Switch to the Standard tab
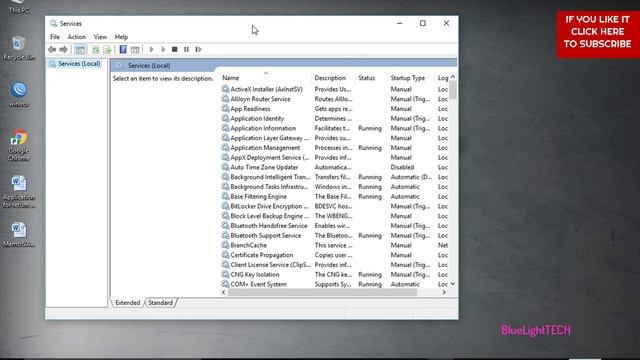Viewport: 640px width, 360px height. coord(160,302)
